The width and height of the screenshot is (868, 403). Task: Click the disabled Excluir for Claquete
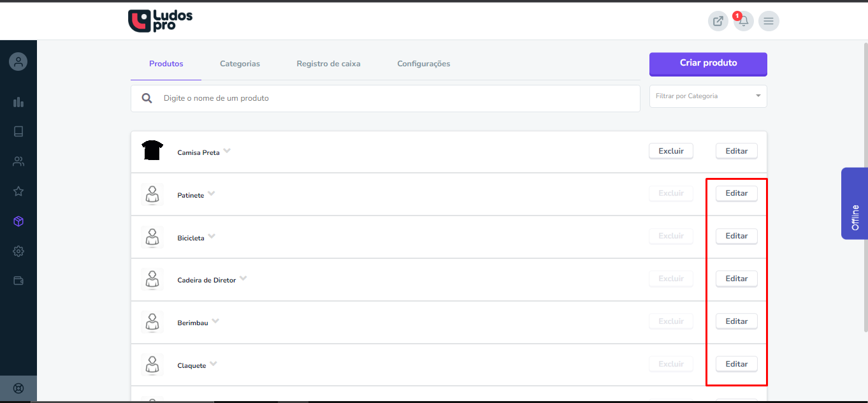[671, 364]
